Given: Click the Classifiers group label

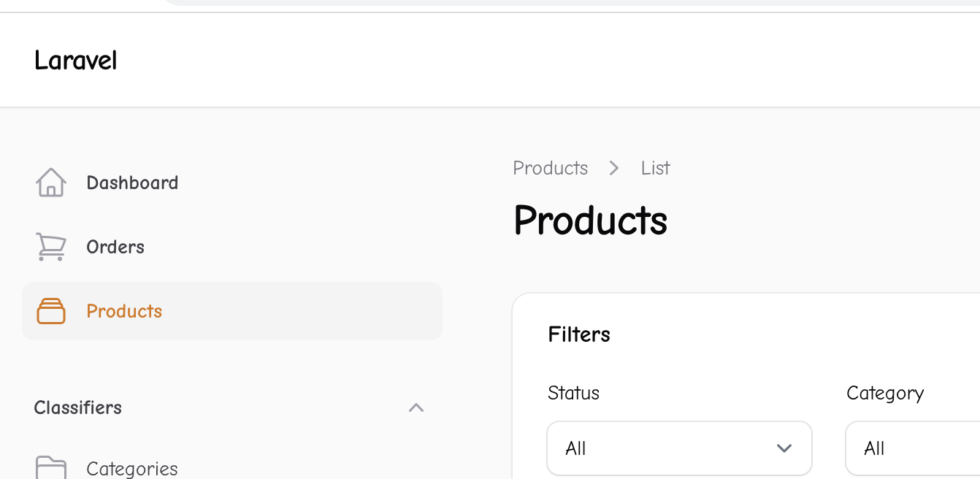Looking at the screenshot, I should coord(78,407).
